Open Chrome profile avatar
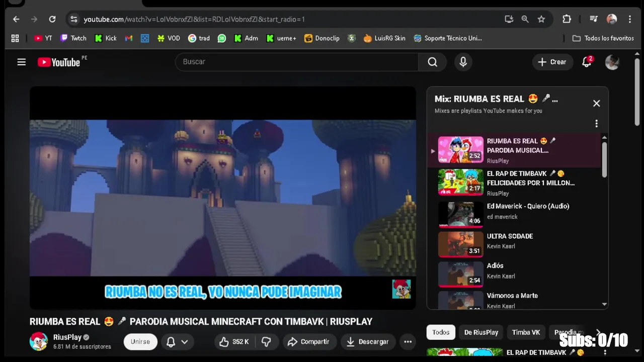 tap(612, 19)
